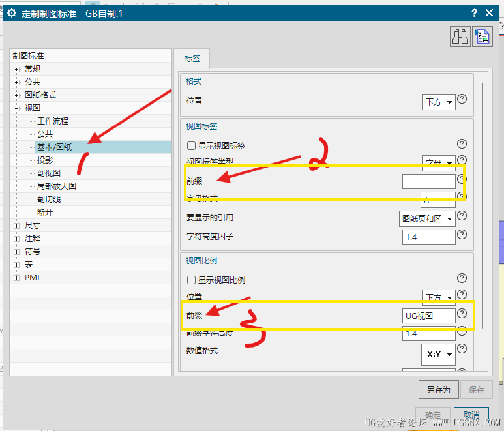
Task: Open help for 位置 under 格式
Action: 462,99
